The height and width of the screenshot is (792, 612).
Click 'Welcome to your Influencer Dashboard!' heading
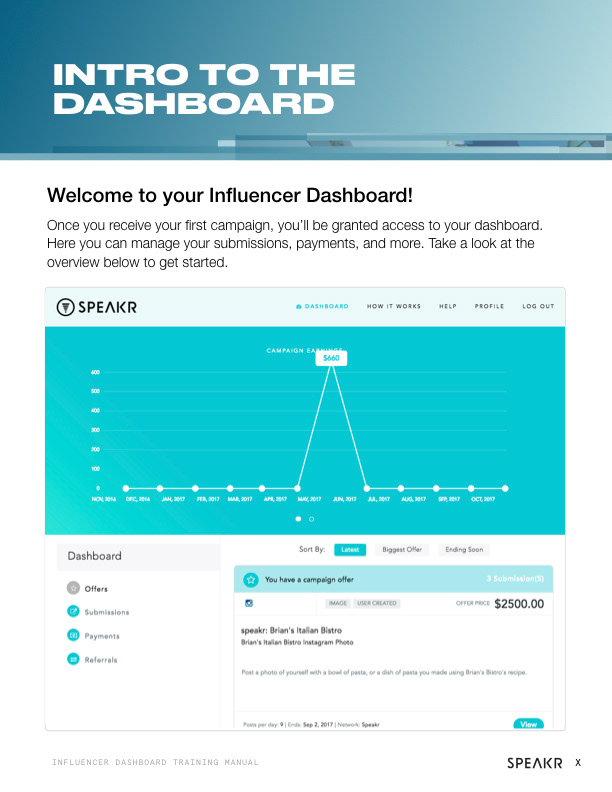(230, 195)
